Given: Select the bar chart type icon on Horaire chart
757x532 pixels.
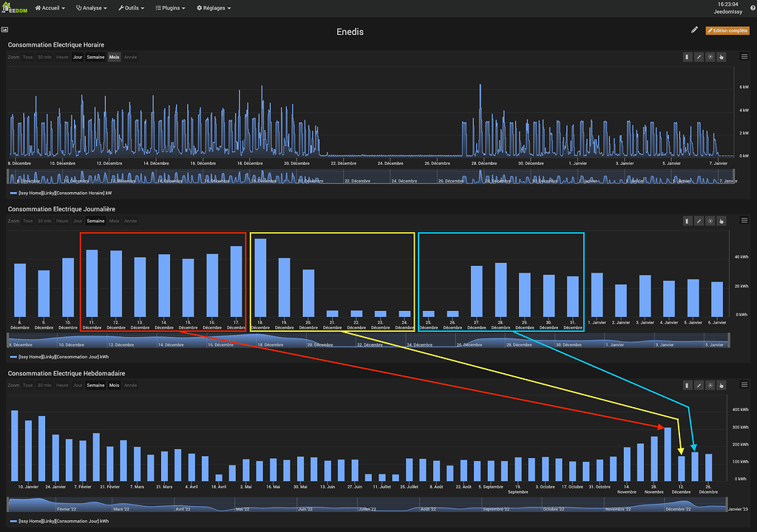Looking at the screenshot, I should (688, 57).
